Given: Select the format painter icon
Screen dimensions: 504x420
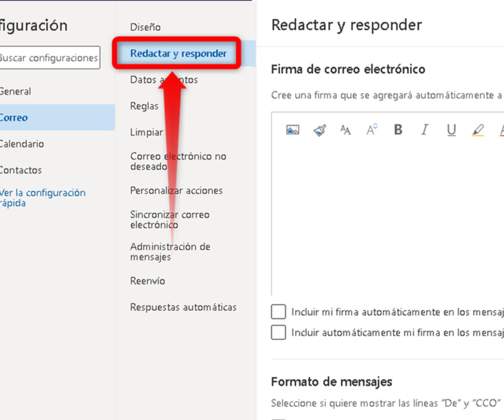Looking at the screenshot, I should click(x=319, y=130).
